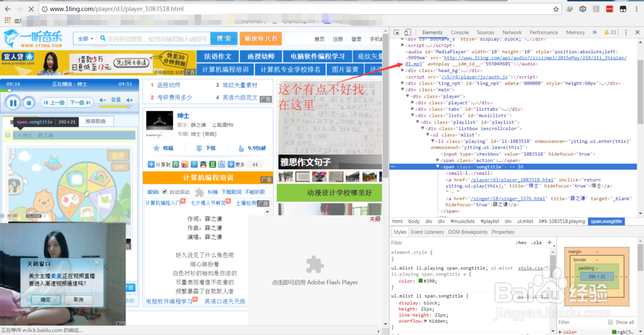This screenshot has width=644, height=335.
Task: Click the warning count 33 indicator
Action: point(610,32)
